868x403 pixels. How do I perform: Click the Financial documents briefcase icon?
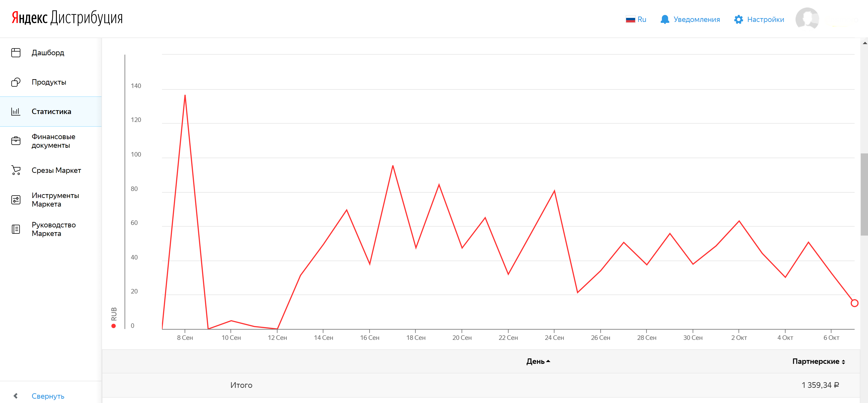16,141
